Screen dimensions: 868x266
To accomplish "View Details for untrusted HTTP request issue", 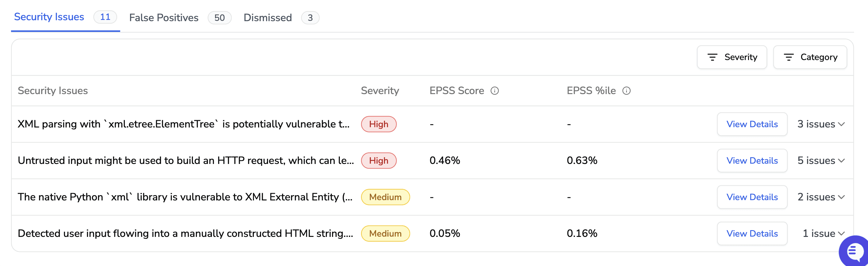I will [x=752, y=161].
